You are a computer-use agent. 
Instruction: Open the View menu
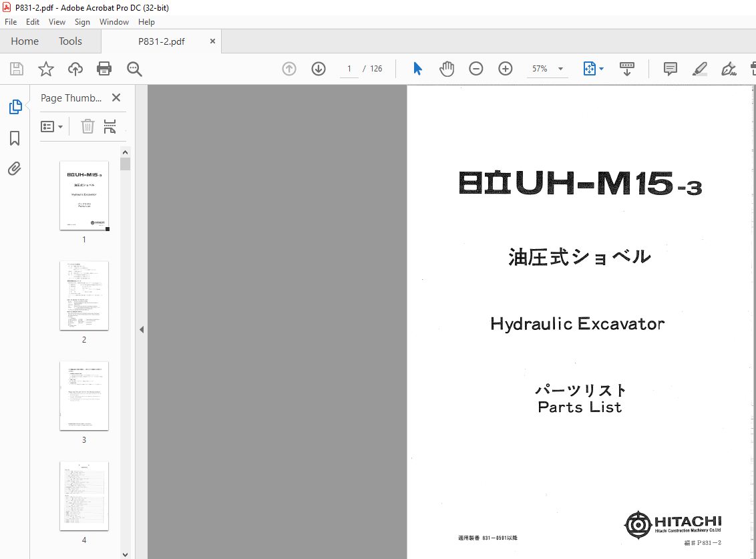(57, 21)
